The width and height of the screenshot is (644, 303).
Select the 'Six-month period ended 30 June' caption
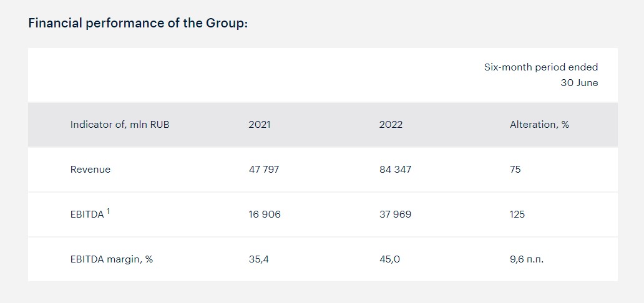tap(541, 75)
